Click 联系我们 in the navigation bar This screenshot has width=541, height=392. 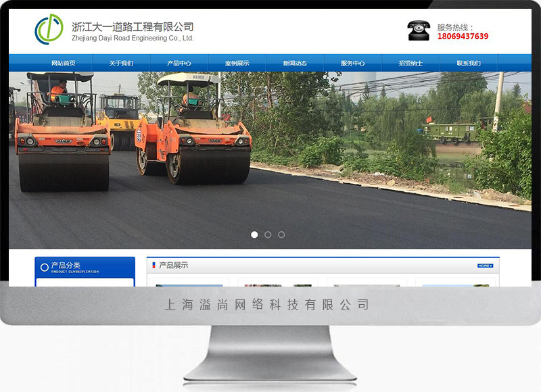pos(469,64)
